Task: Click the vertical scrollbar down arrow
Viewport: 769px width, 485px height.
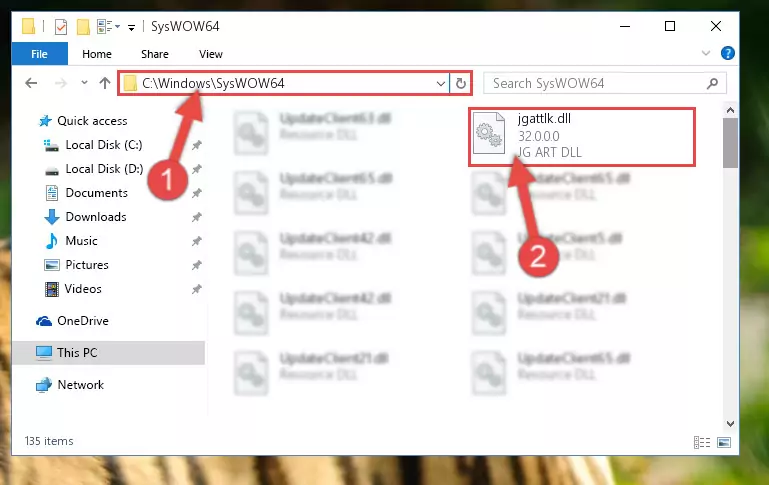Action: (730, 423)
